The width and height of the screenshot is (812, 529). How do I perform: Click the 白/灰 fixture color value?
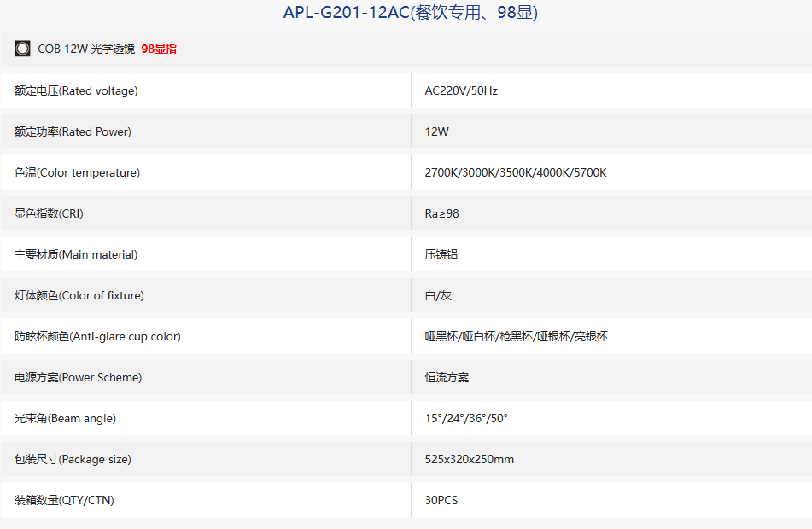tap(438, 295)
